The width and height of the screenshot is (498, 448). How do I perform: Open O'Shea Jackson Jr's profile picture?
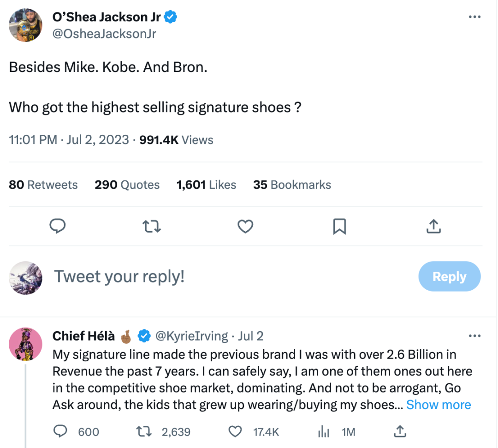pos(26,25)
